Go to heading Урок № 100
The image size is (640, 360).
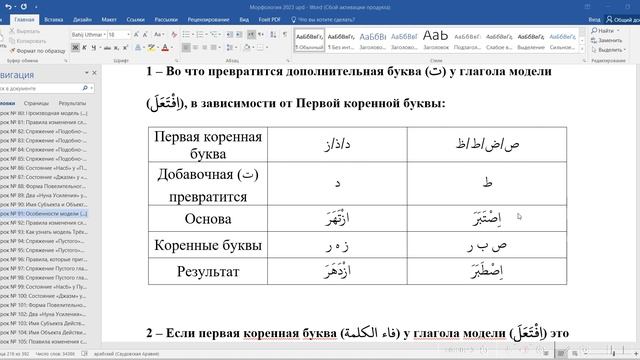(x=44, y=296)
